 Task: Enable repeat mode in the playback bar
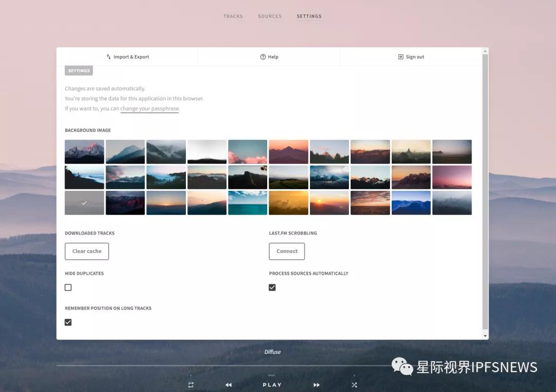[190, 384]
